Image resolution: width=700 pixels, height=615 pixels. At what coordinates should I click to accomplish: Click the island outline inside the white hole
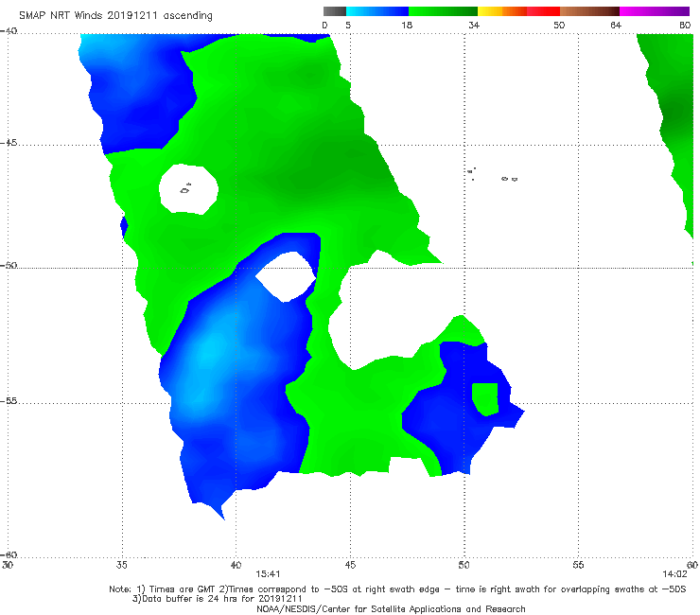pyautogui.click(x=185, y=189)
